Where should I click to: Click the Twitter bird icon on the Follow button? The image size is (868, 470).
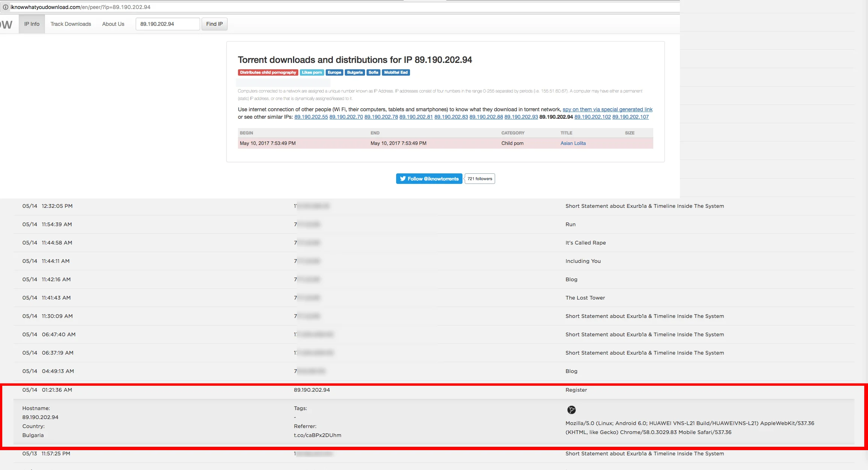pyautogui.click(x=403, y=179)
